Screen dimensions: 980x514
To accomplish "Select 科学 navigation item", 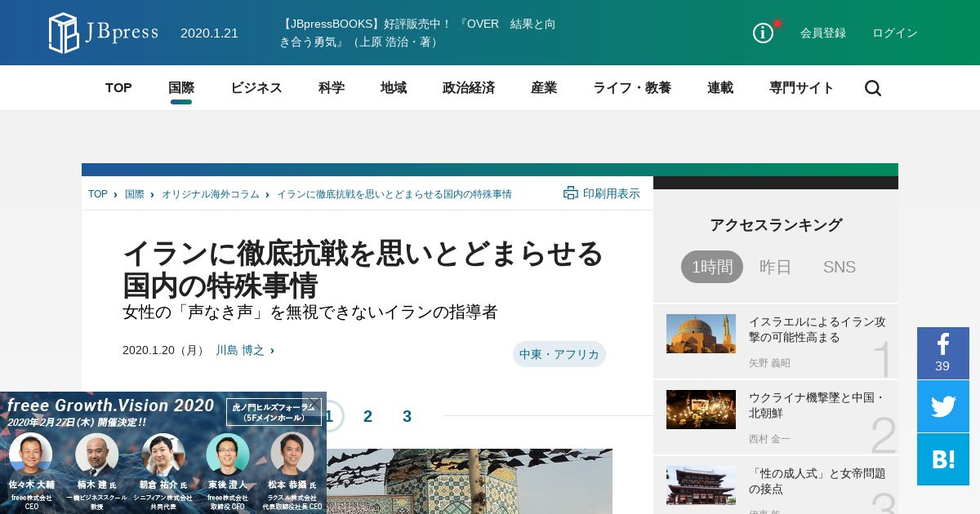I will pyautogui.click(x=332, y=88).
